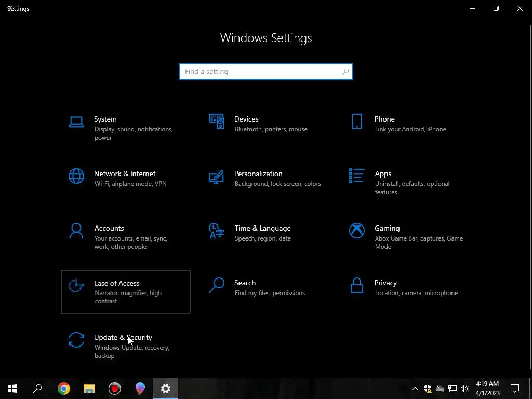
Task: Open the Phone settings icon
Action: (356, 122)
